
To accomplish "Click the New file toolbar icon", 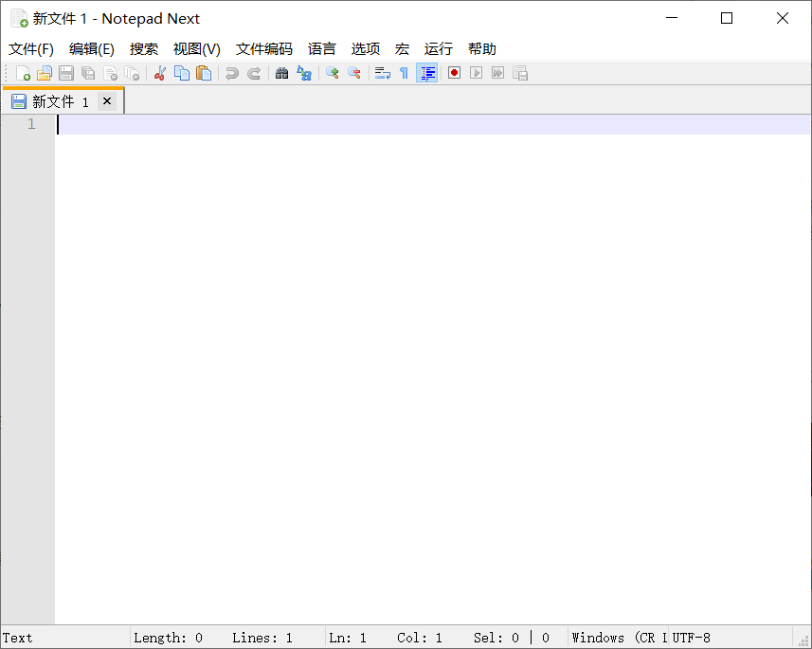I will pos(24,73).
